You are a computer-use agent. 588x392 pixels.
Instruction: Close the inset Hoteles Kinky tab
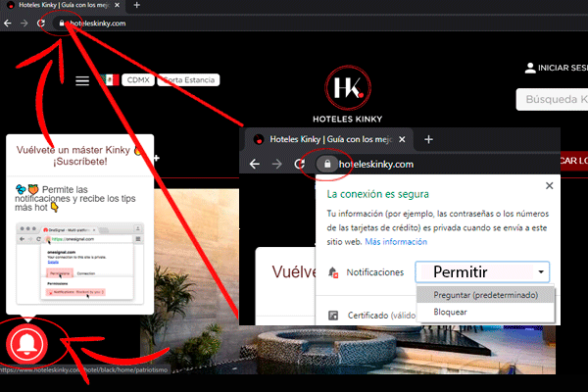402,139
